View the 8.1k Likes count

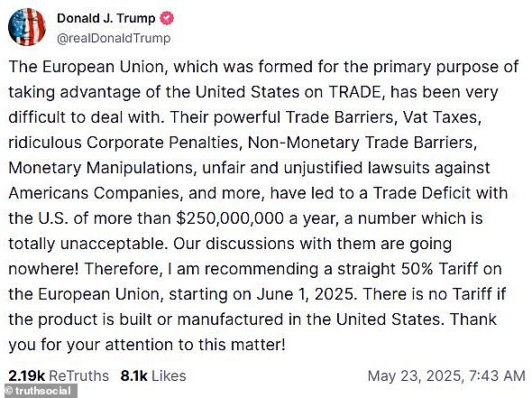(x=134, y=376)
